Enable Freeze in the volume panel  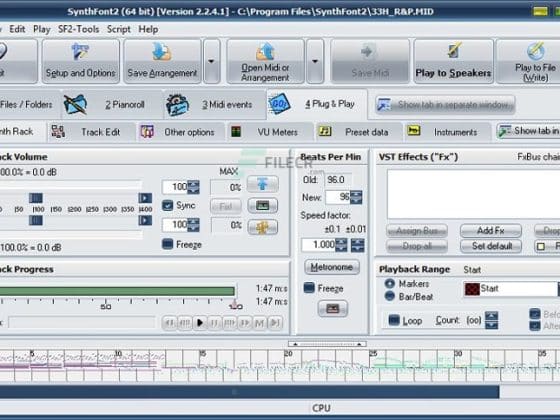[168, 244]
